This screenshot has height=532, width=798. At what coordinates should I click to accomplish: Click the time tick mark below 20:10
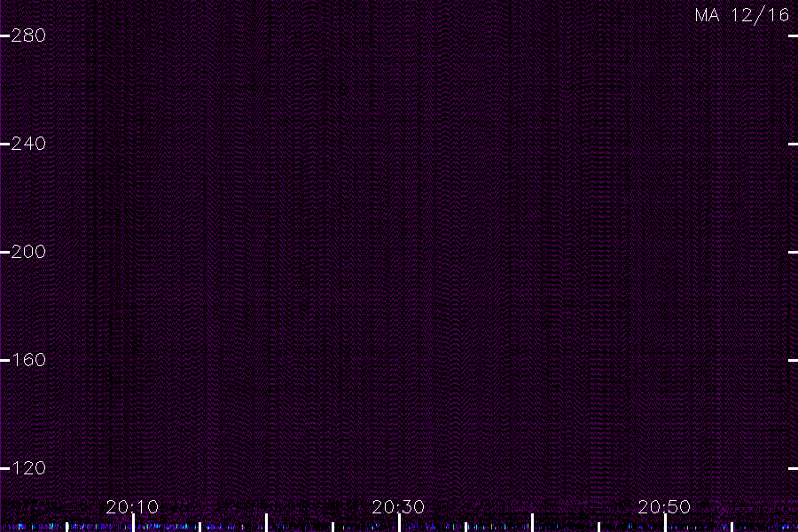133,523
